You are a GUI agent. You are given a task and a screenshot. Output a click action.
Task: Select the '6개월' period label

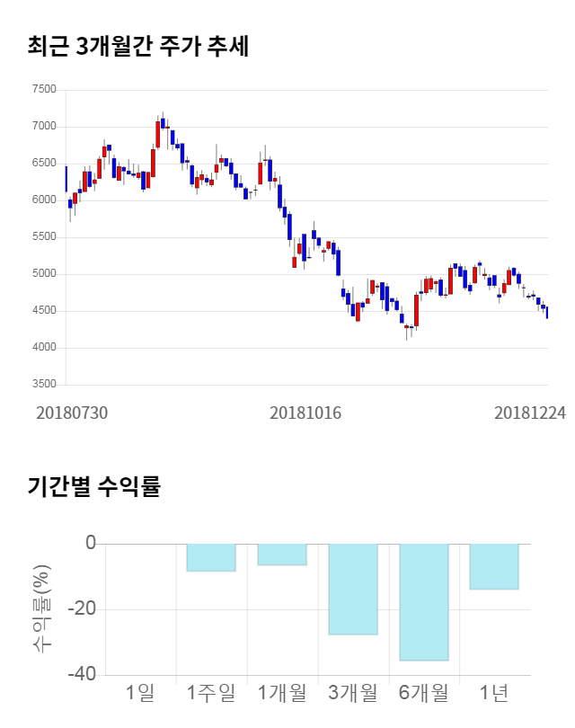coord(424,693)
